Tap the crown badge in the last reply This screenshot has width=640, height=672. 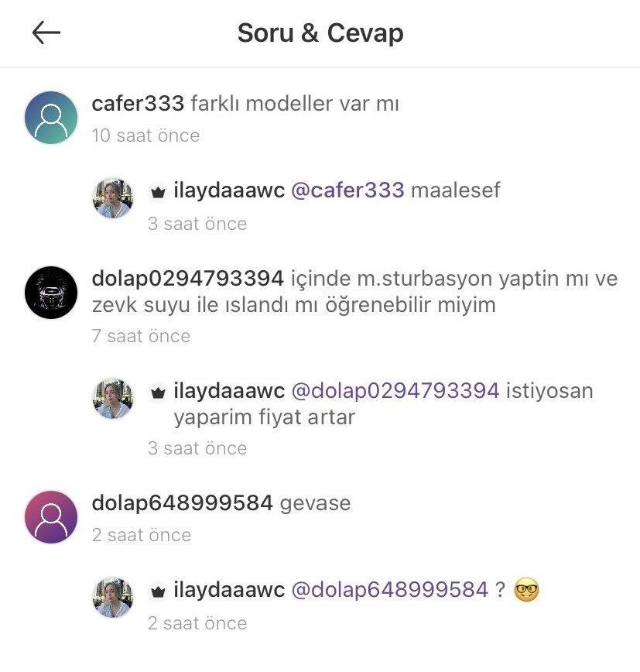click(x=158, y=591)
